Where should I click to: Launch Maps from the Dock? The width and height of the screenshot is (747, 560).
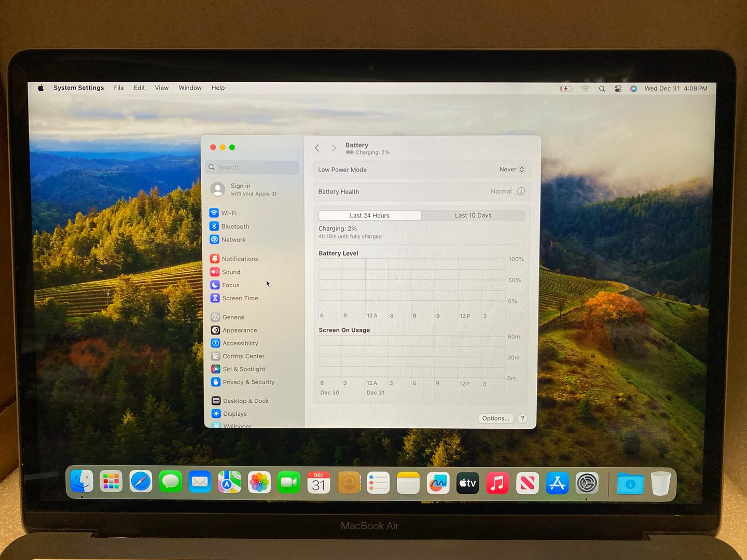click(230, 482)
